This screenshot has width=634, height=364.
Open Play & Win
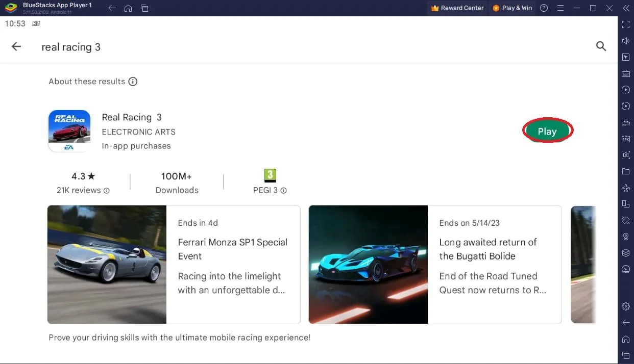pos(512,8)
